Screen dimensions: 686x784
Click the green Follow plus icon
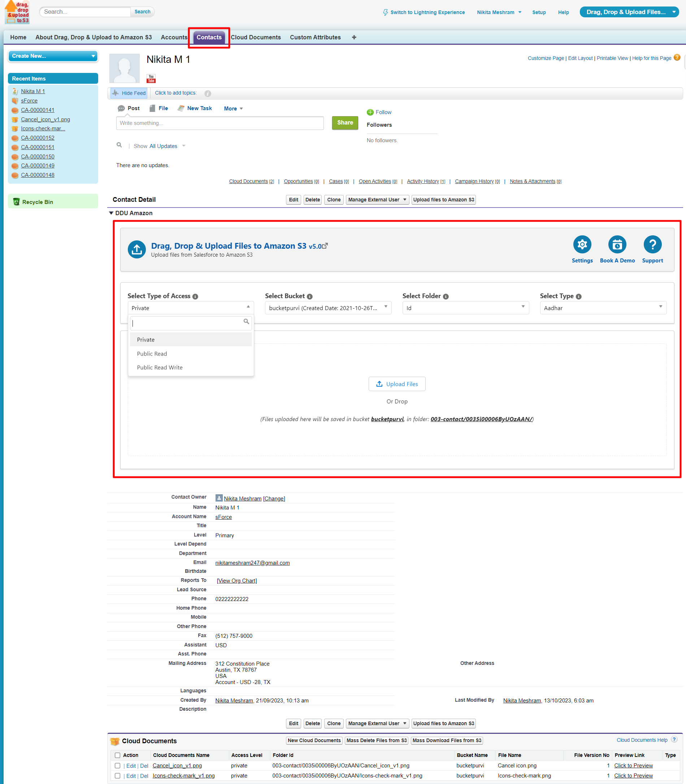point(370,112)
